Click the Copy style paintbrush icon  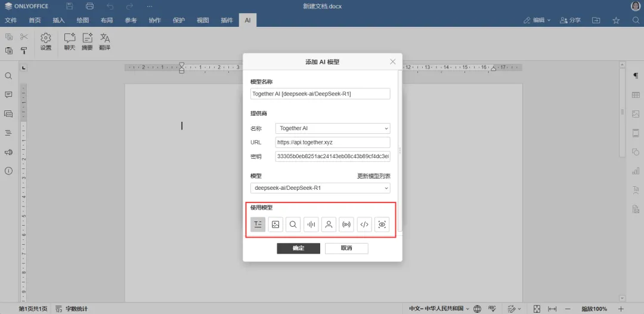[x=24, y=51]
